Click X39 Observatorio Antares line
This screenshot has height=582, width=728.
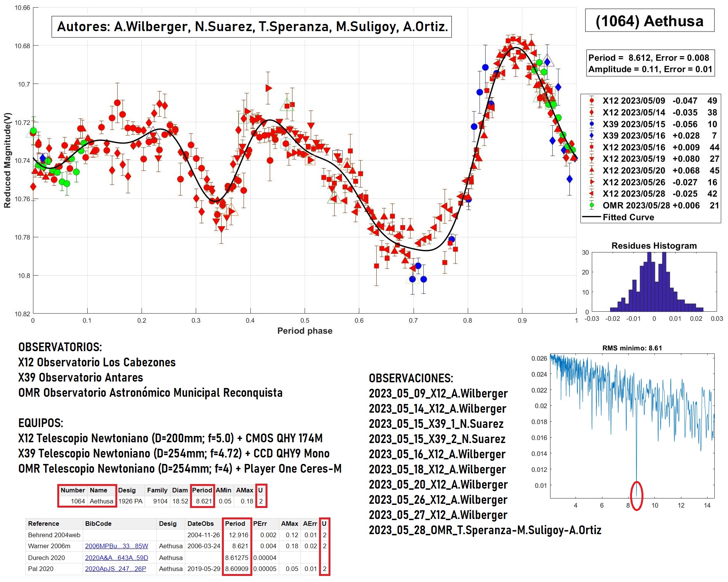80,377
